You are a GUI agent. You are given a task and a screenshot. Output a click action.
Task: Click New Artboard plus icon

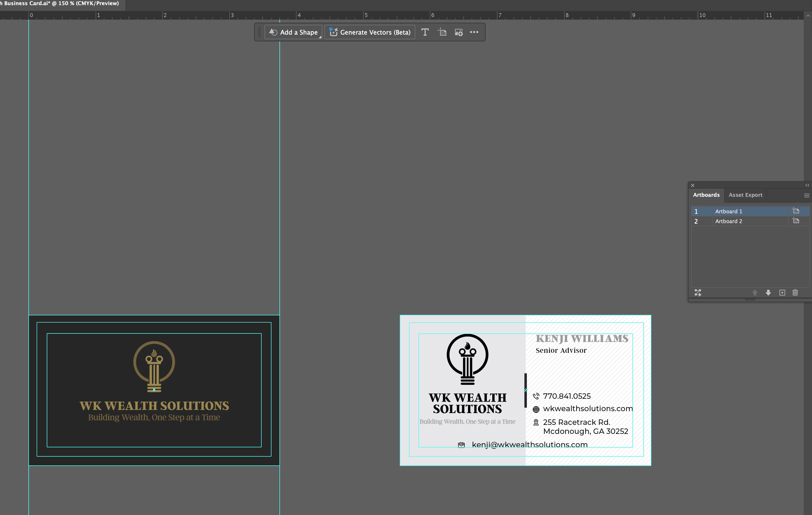[782, 293]
